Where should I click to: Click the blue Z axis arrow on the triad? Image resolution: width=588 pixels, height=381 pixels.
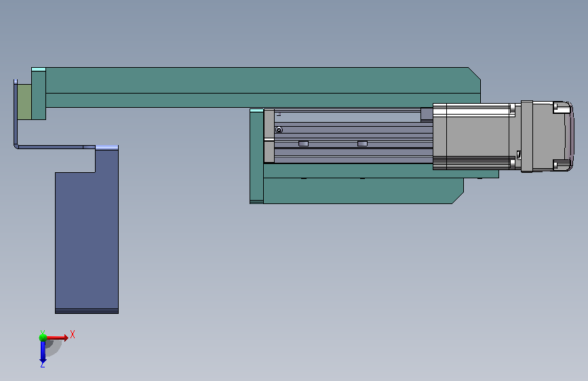tap(43, 353)
